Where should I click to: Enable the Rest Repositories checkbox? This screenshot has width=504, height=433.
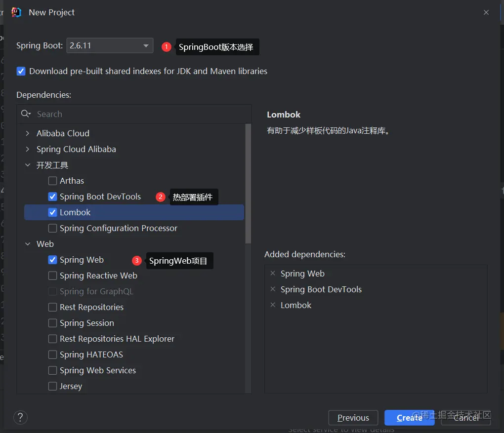pos(52,307)
